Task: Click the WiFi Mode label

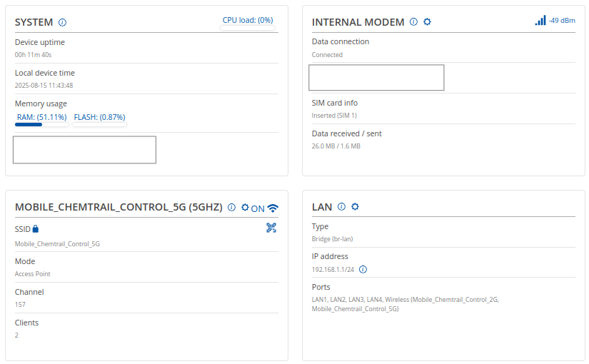Action: 25,261
